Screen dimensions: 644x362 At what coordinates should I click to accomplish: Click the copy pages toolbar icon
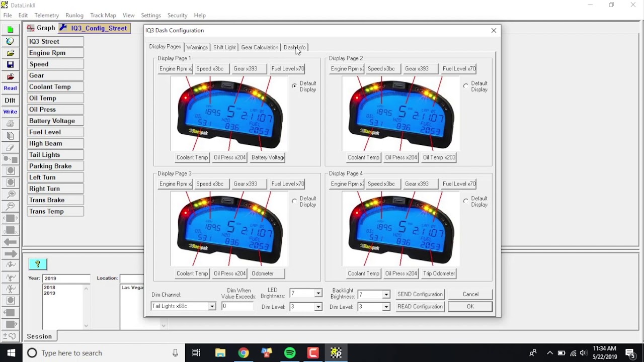tap(10, 136)
